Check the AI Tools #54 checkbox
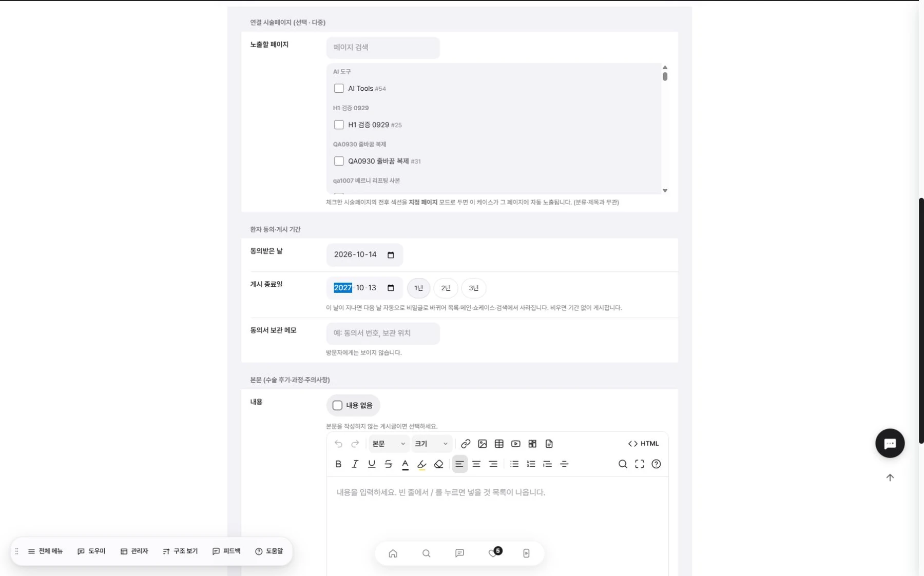924x576 pixels. tap(339, 88)
